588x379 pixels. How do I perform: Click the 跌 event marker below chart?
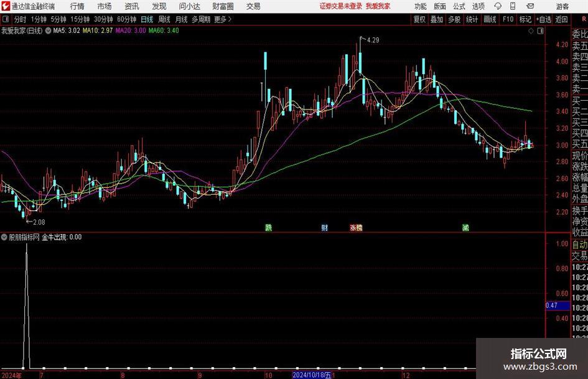269,227
